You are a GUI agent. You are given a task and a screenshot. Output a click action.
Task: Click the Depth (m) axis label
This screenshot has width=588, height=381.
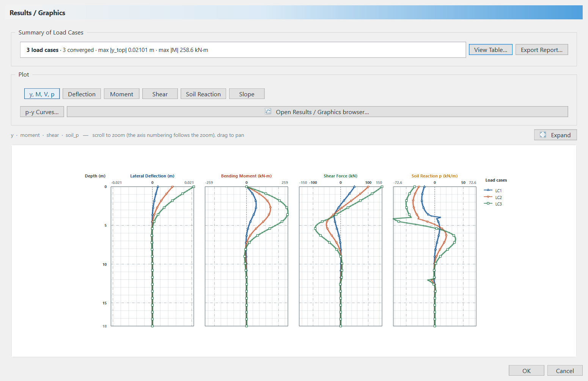(x=95, y=176)
